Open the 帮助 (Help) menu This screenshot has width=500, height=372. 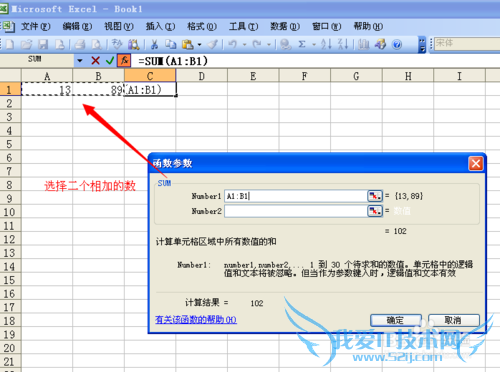click(x=368, y=26)
